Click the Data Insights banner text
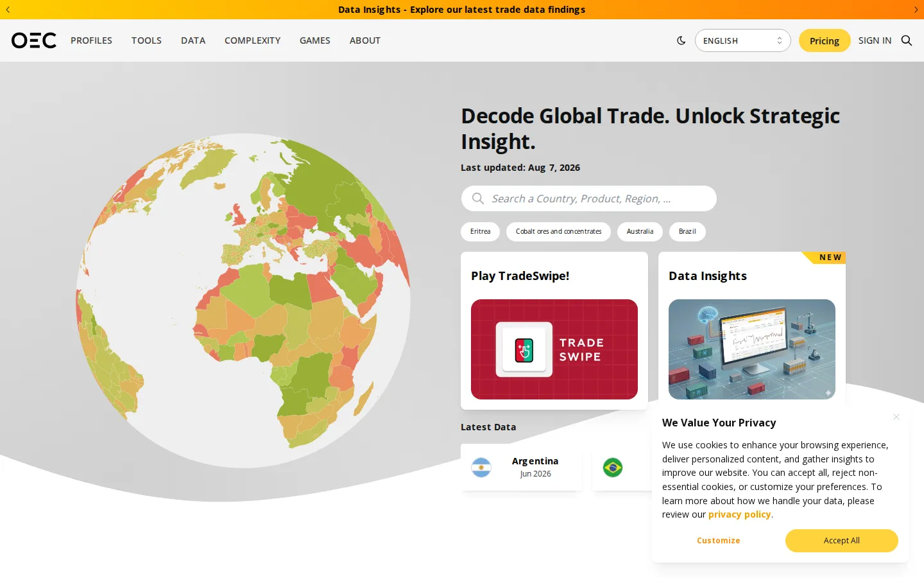The width and height of the screenshot is (924, 578). click(x=462, y=10)
